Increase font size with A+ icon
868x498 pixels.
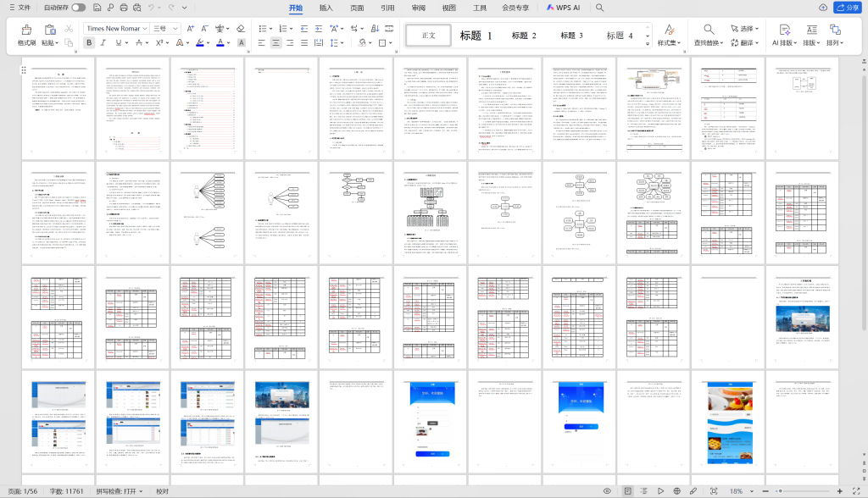(190, 29)
